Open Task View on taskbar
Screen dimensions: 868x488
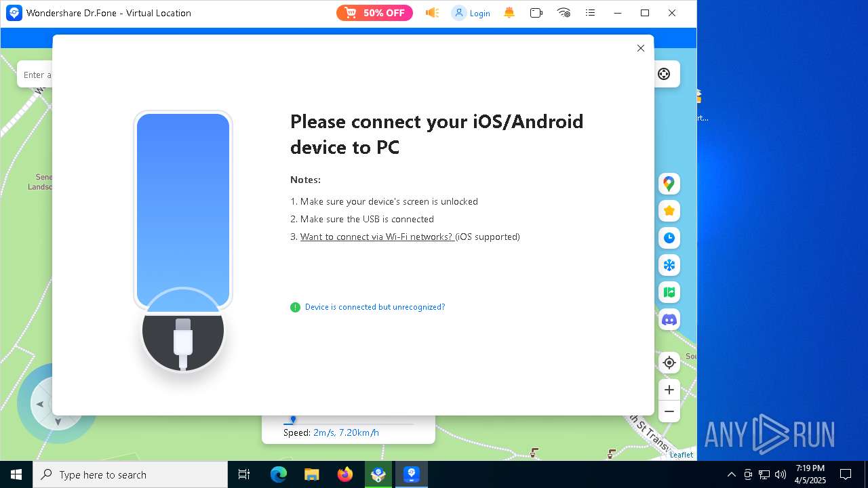point(244,474)
